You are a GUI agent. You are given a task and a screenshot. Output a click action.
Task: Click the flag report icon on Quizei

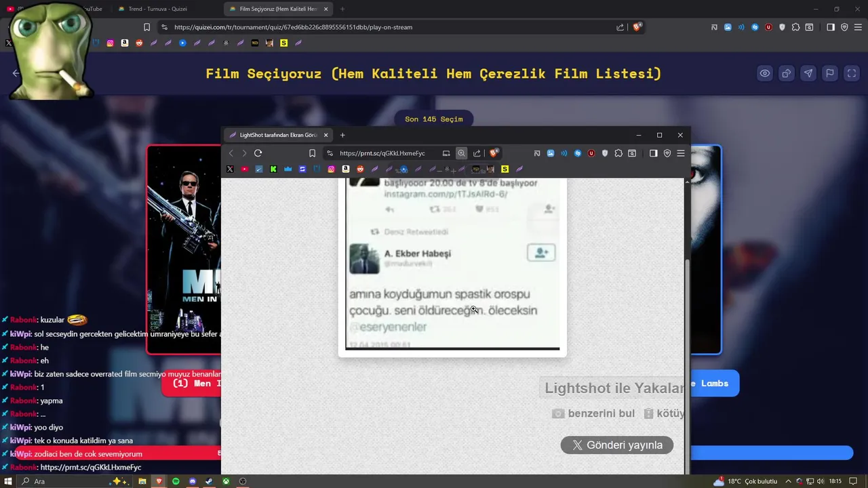830,73
